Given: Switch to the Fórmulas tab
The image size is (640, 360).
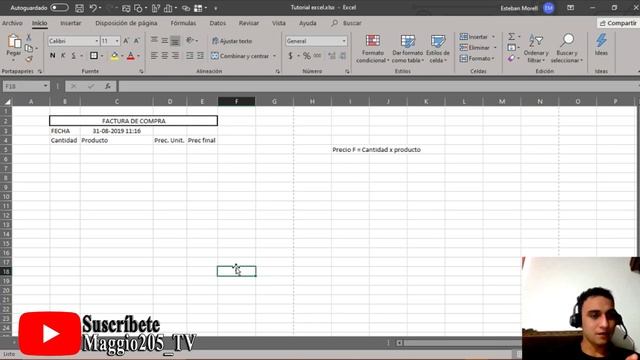Looking at the screenshot, I should [183, 23].
